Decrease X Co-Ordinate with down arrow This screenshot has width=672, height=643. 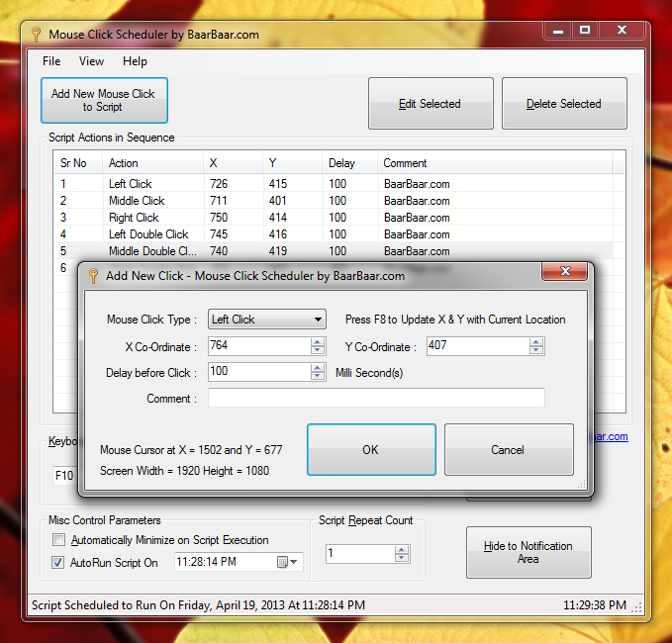[x=317, y=350]
